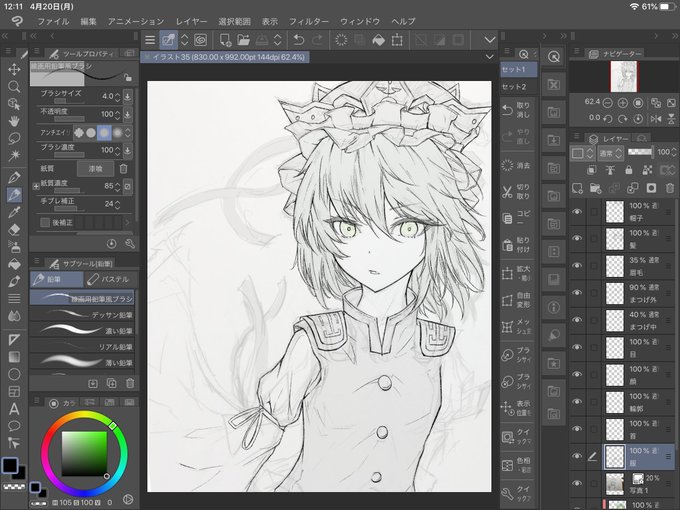Open canvas tab list chevron

(490, 57)
